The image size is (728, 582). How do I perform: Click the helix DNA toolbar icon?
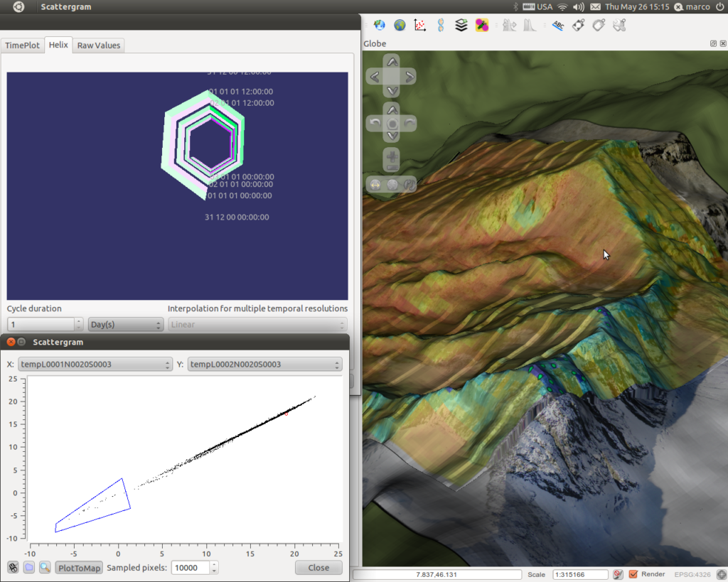pyautogui.click(x=441, y=25)
